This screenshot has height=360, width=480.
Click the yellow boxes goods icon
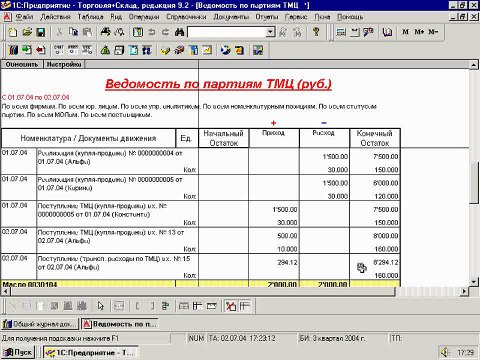[x=165, y=50]
